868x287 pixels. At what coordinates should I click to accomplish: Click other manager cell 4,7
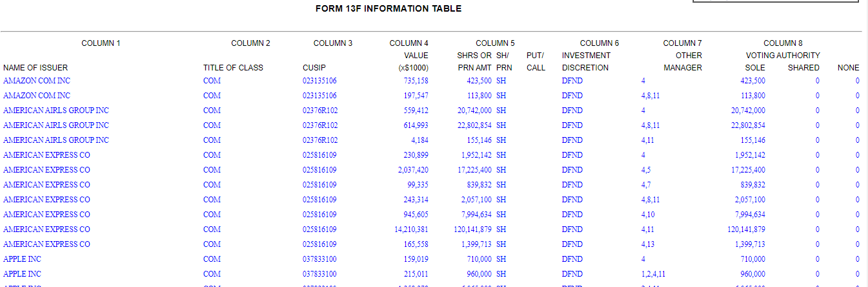(646, 185)
